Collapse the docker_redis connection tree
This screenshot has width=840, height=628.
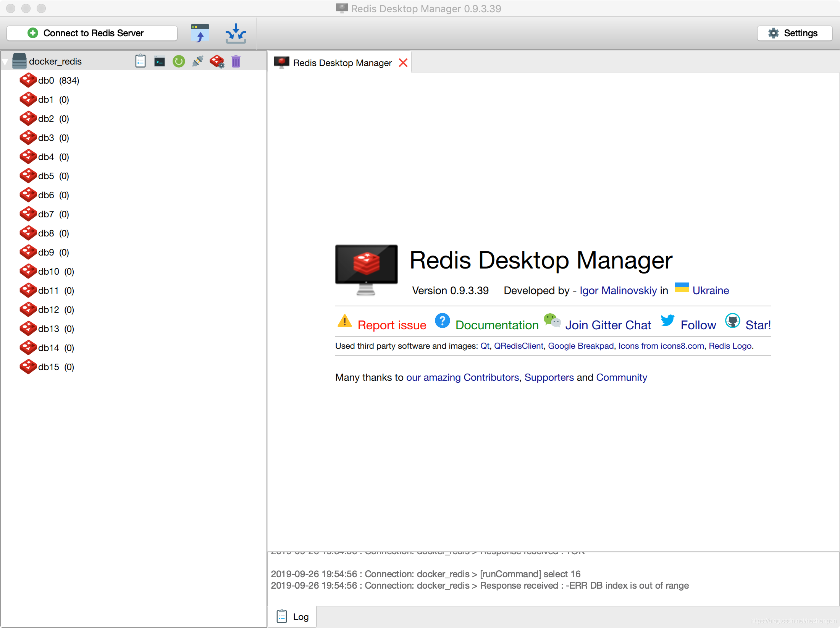pos(5,61)
